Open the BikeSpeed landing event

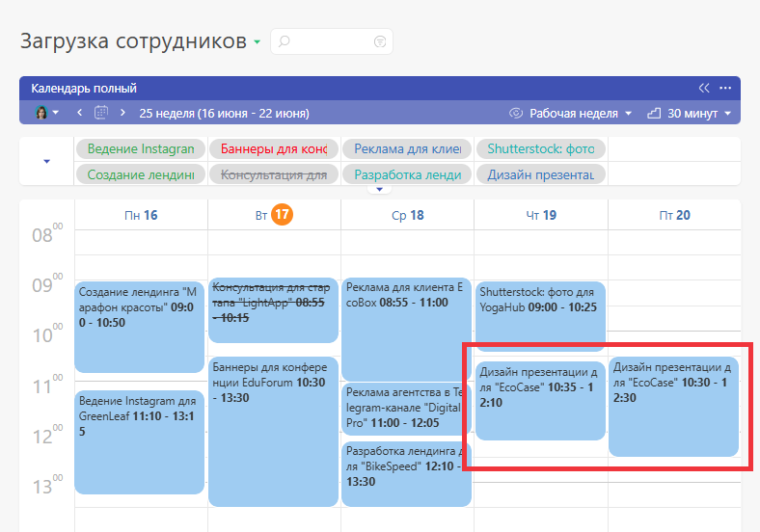(405, 474)
